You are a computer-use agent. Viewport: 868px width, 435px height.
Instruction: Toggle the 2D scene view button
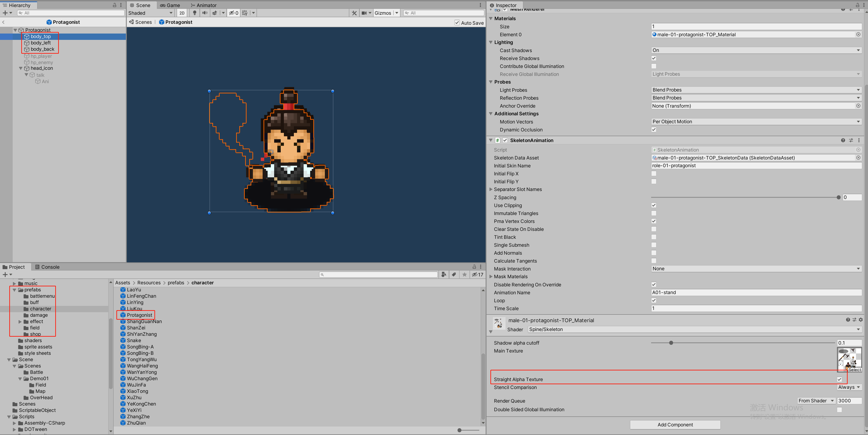pyautogui.click(x=182, y=13)
